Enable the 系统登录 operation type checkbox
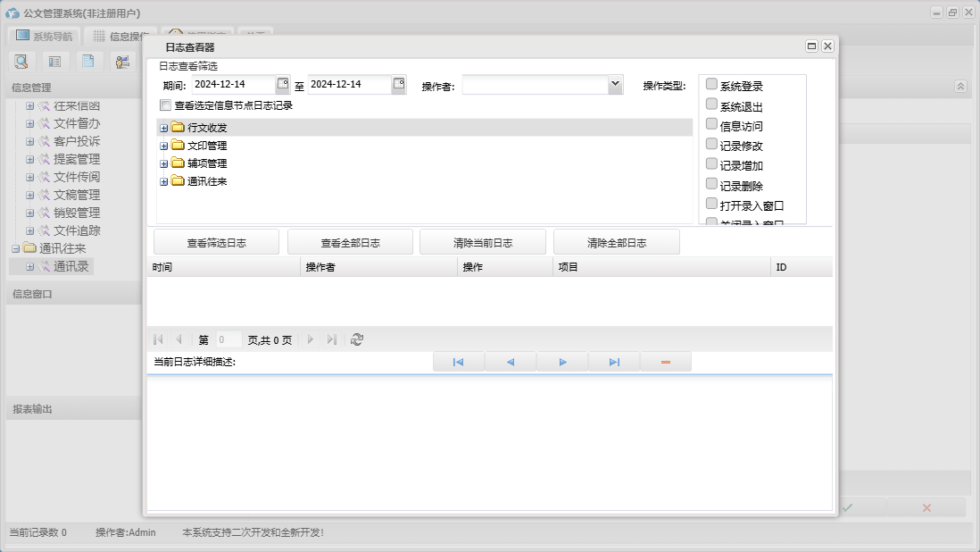Viewport: 980px width, 552px height. pyautogui.click(x=711, y=85)
